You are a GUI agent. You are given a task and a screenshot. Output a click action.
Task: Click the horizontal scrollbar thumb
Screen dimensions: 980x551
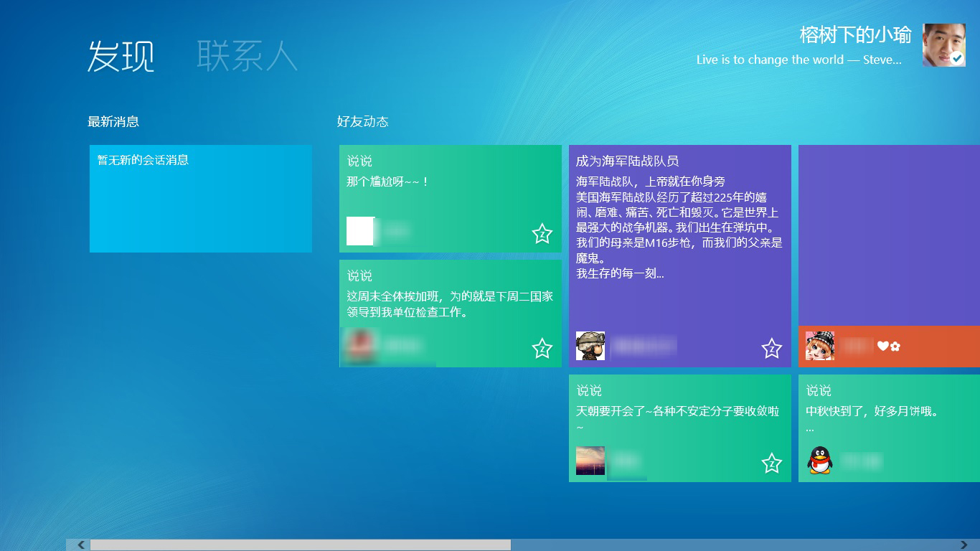click(x=301, y=545)
